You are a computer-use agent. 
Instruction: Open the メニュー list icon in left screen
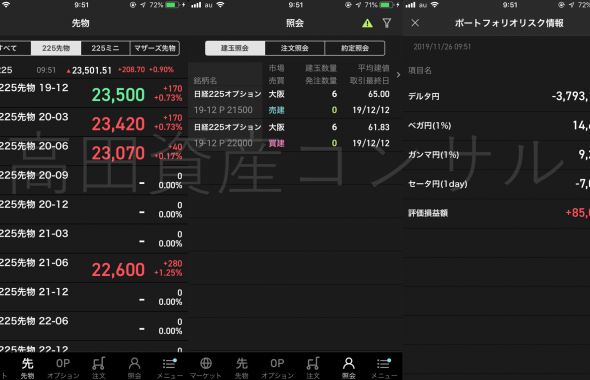click(170, 367)
